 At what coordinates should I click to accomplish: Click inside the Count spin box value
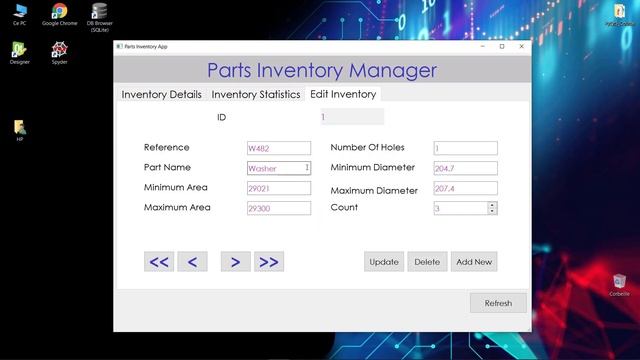pos(460,208)
